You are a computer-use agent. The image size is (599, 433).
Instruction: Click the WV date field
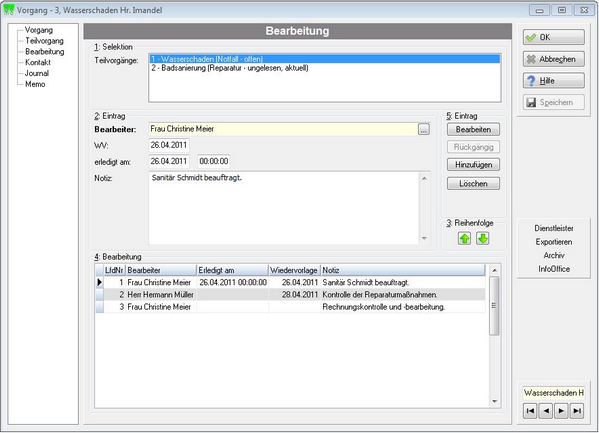click(168, 145)
